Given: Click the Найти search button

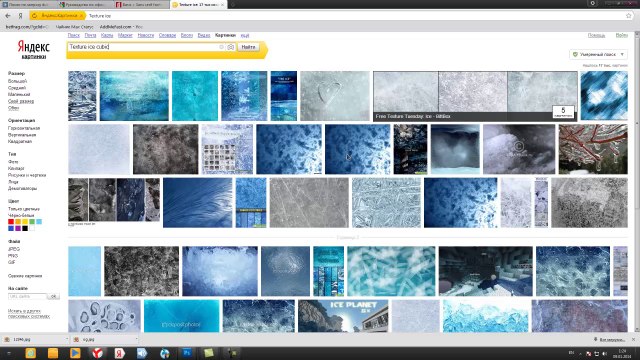Looking at the screenshot, I should point(248,47).
